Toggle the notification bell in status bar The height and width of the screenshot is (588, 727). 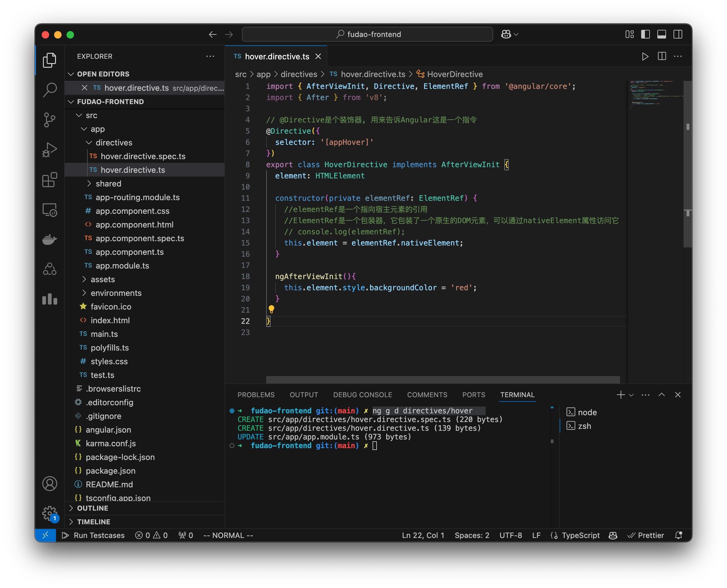click(x=678, y=535)
